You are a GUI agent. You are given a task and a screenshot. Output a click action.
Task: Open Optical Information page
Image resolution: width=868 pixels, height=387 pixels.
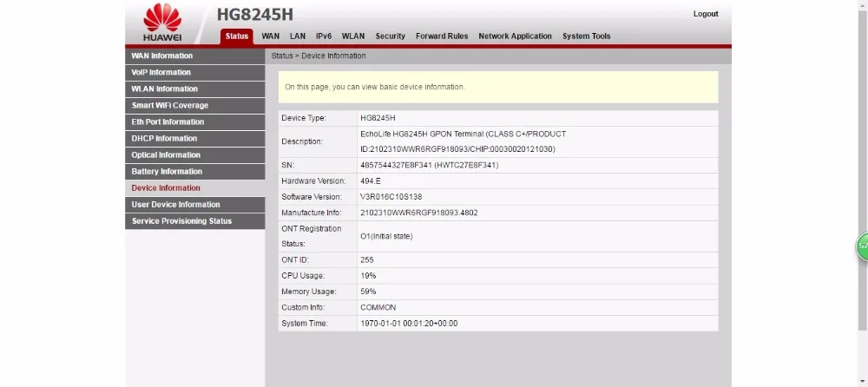click(x=194, y=155)
